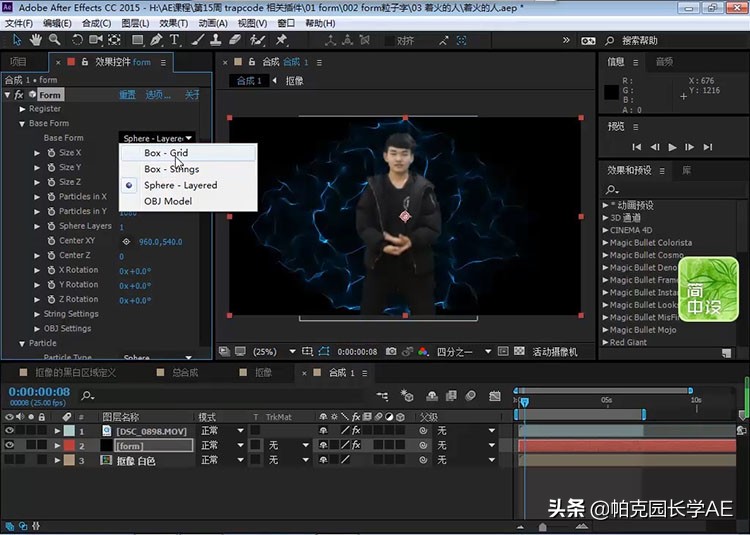
Task: Select the Pen tool
Action: point(155,40)
